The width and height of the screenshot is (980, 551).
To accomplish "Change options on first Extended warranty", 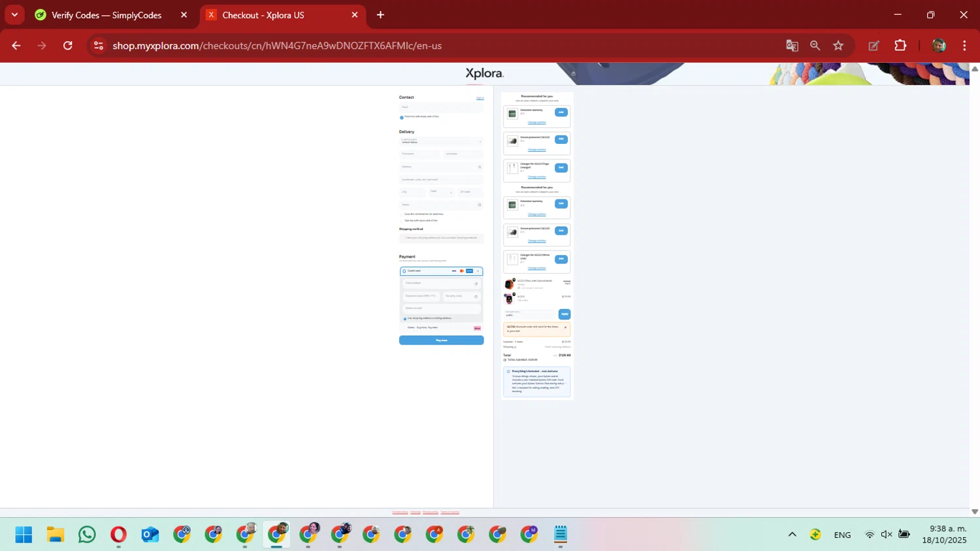I will click(536, 122).
